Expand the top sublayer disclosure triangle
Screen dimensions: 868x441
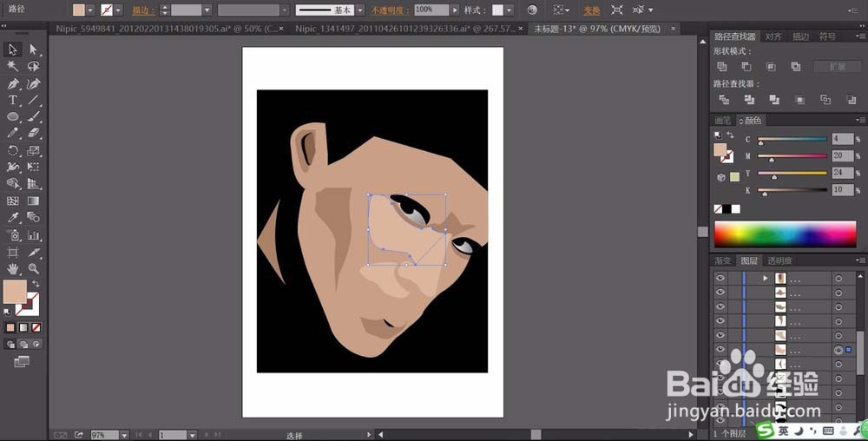click(766, 278)
